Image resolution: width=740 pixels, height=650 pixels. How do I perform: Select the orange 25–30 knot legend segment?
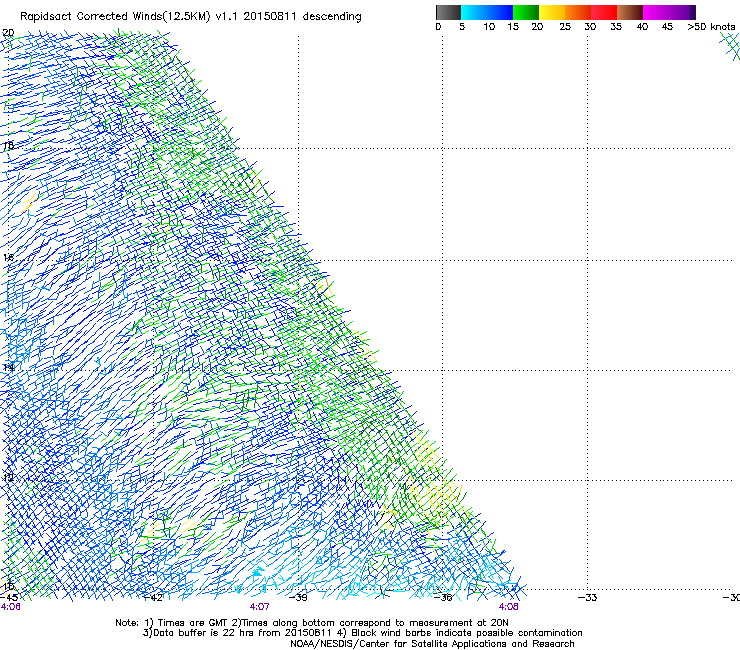578,12
